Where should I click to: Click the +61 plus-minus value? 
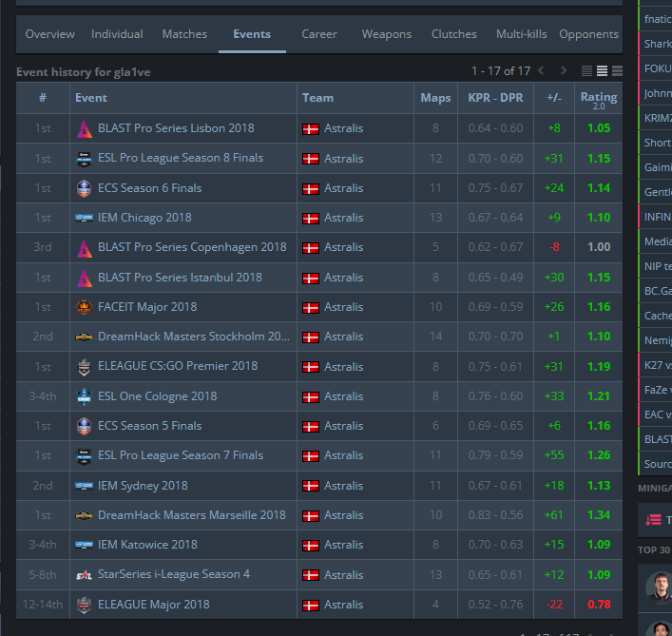click(x=554, y=515)
